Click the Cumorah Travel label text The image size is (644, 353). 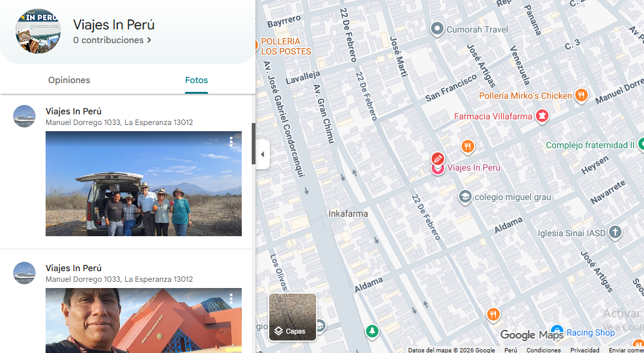pyautogui.click(x=477, y=29)
